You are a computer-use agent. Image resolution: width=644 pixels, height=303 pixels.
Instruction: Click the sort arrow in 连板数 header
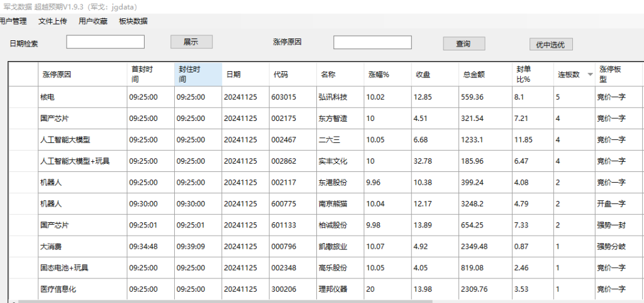click(x=590, y=74)
